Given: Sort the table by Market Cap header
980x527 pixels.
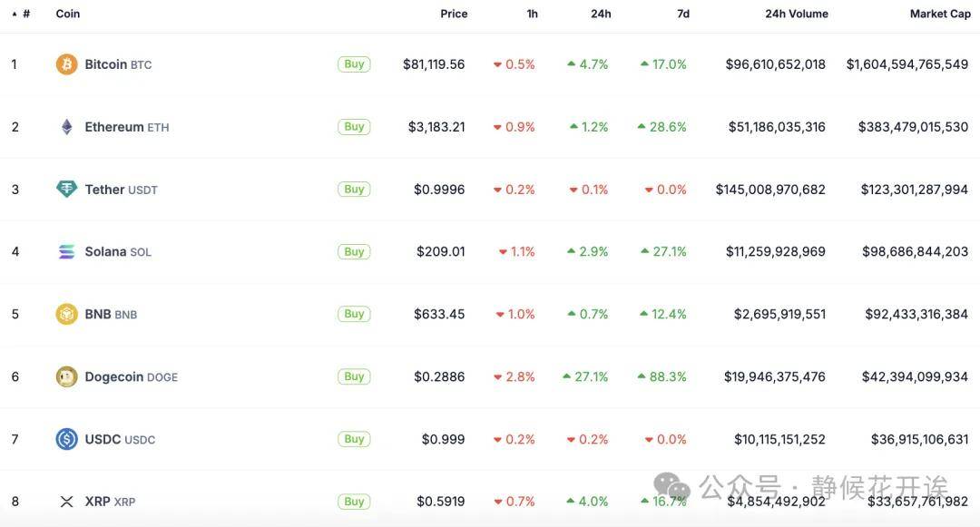Looking at the screenshot, I should click(x=940, y=14).
